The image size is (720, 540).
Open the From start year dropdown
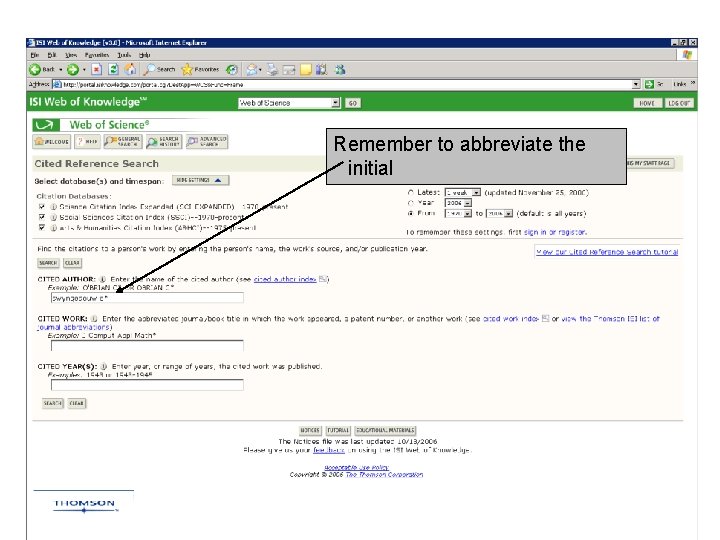coord(458,214)
